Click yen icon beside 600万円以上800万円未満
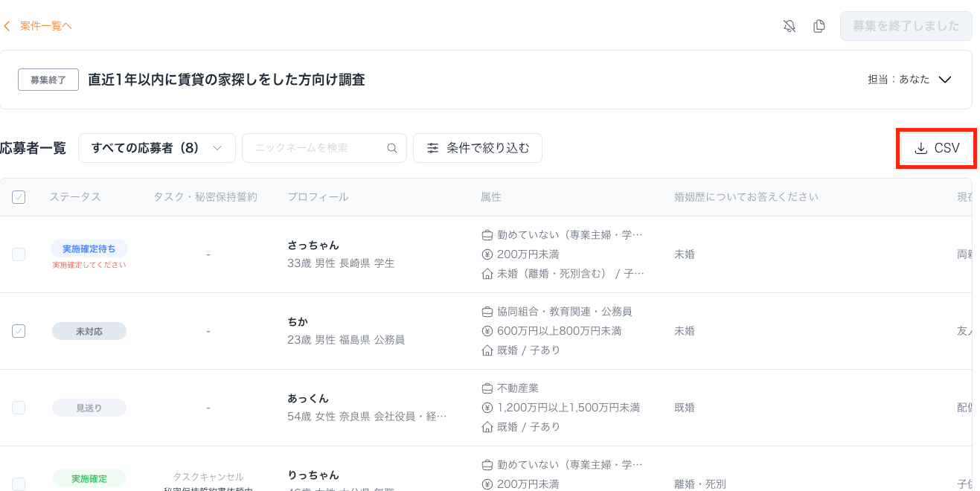The width and height of the screenshot is (980, 491). (488, 331)
